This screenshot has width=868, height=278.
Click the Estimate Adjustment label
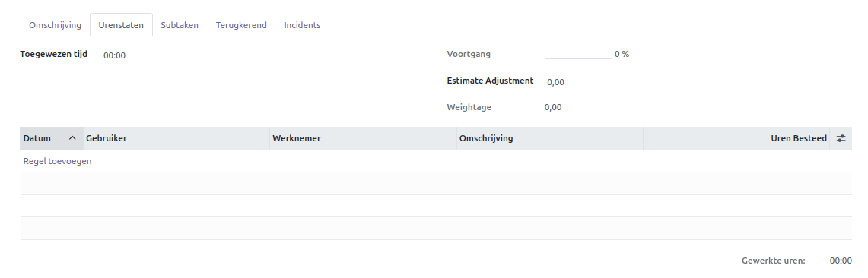coord(491,81)
